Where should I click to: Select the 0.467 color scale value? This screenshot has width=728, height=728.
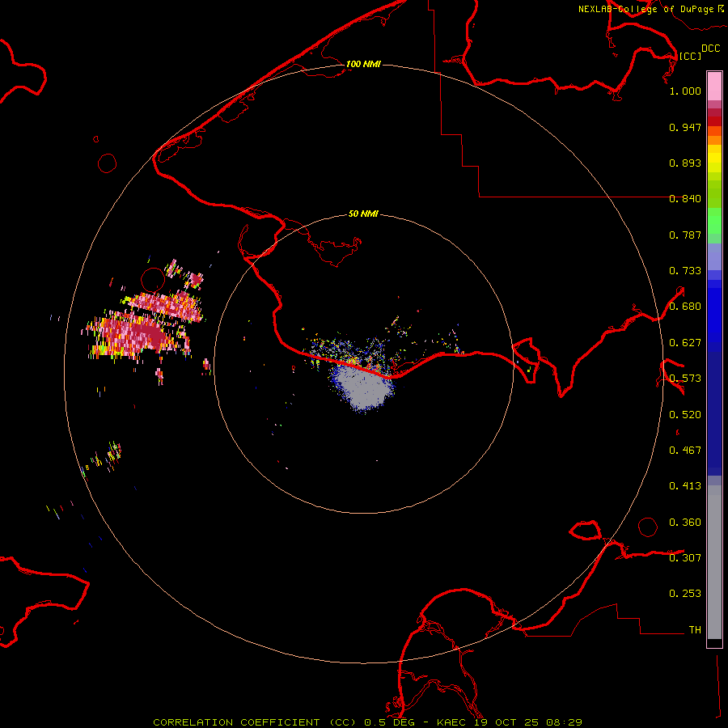click(685, 451)
